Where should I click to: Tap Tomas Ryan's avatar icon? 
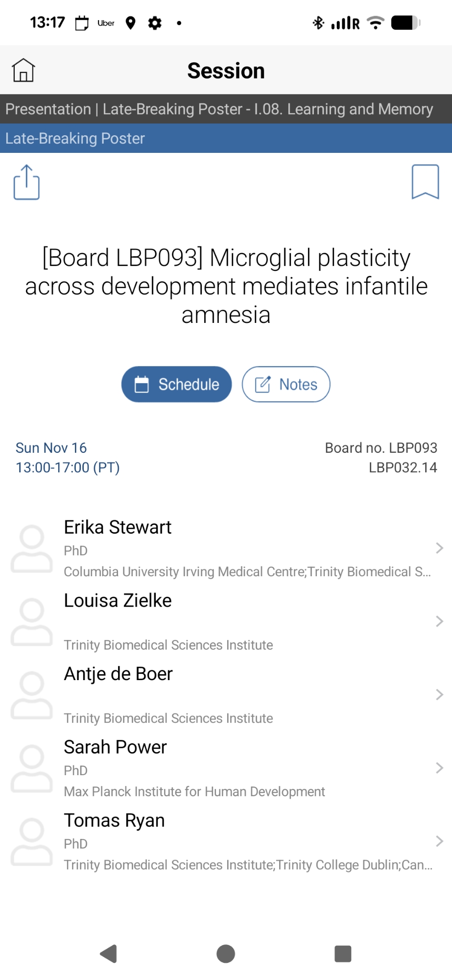(32, 842)
